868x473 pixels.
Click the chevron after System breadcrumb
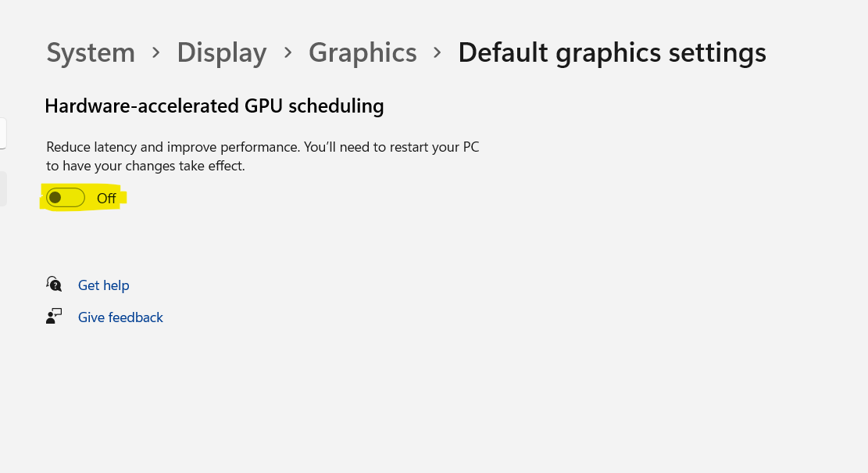click(156, 52)
